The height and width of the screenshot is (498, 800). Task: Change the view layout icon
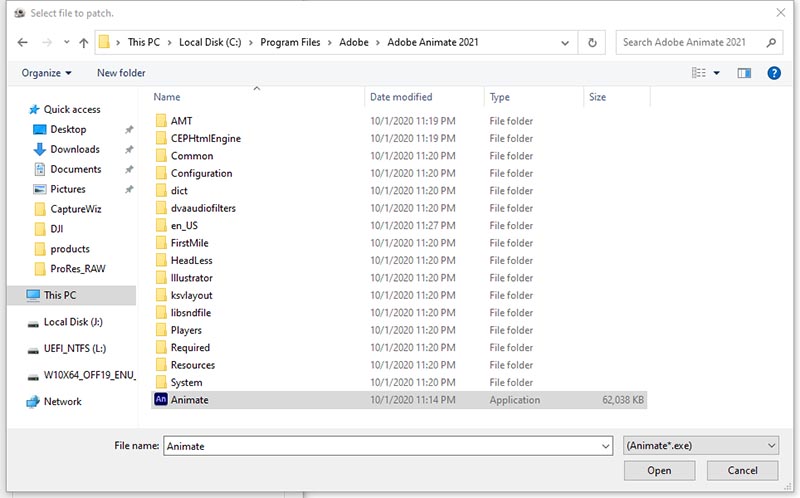point(698,73)
